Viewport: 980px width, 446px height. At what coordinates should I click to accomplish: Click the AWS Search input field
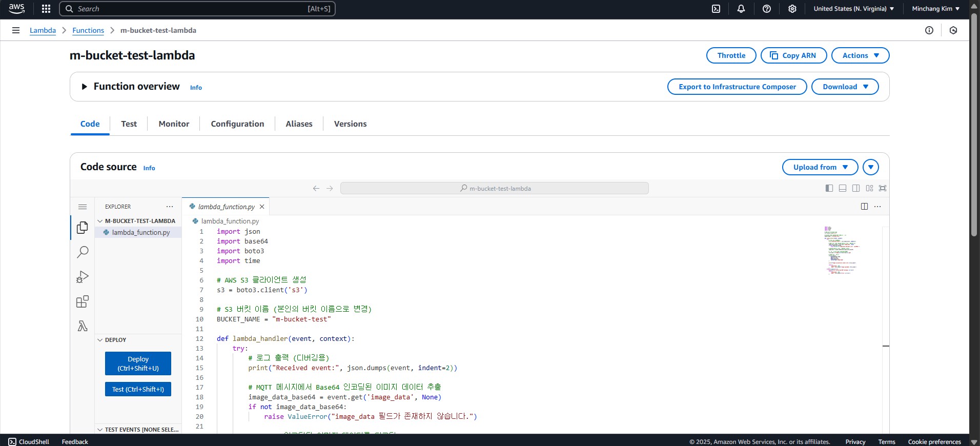click(x=197, y=9)
